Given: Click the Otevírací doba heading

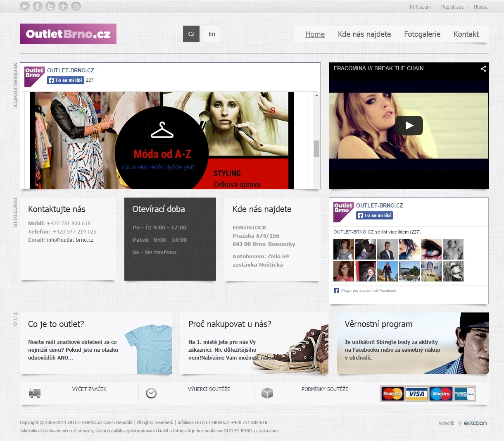Looking at the screenshot, I should click(159, 209).
